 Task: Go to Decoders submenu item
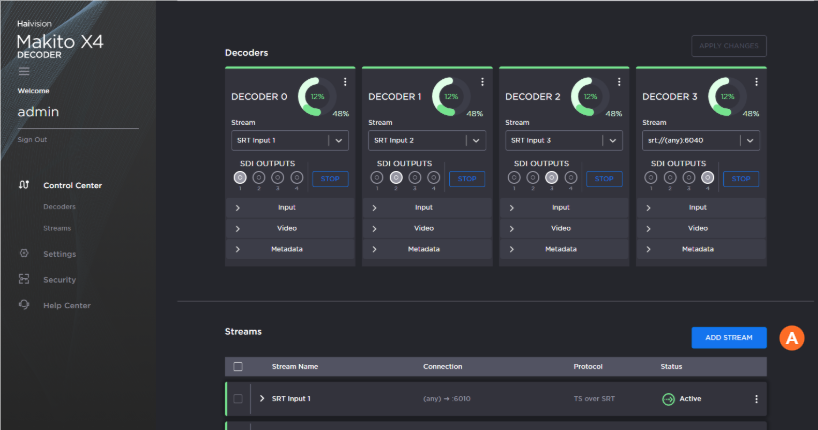click(59, 207)
